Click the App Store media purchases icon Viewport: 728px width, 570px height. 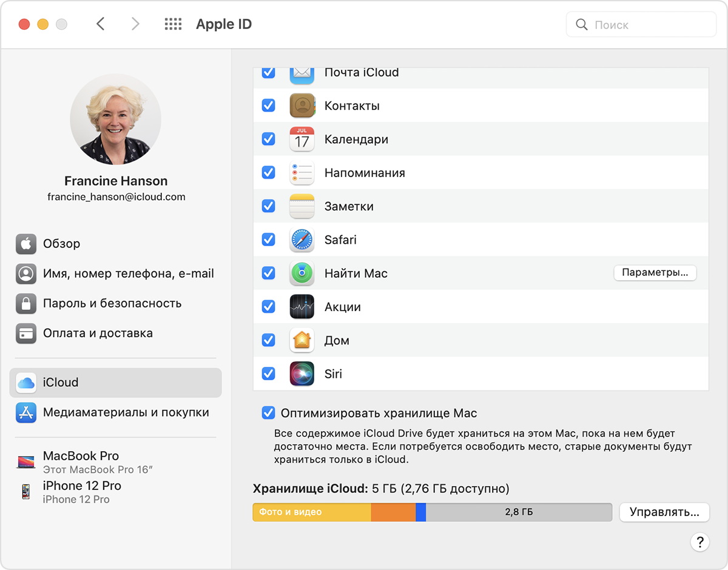[26, 412]
